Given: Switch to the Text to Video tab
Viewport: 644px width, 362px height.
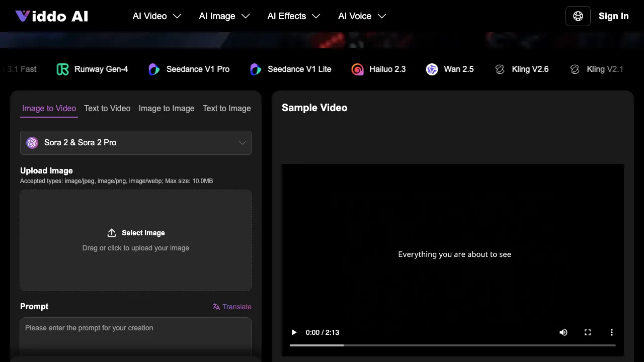Looking at the screenshot, I should pos(107,108).
